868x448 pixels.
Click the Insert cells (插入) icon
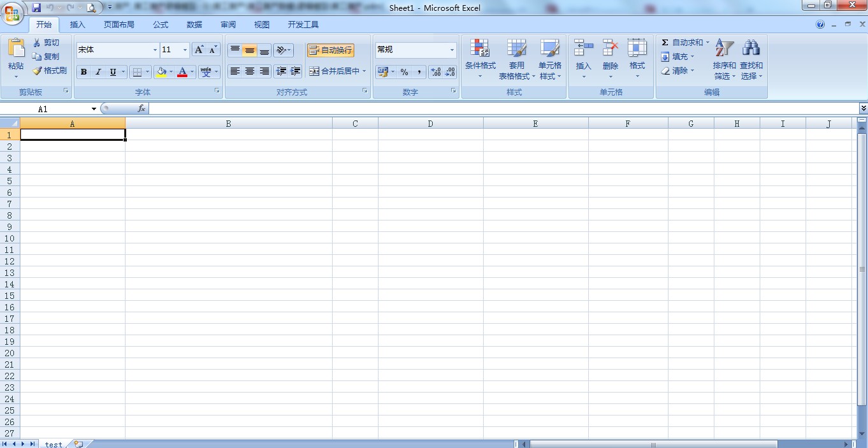click(x=583, y=48)
